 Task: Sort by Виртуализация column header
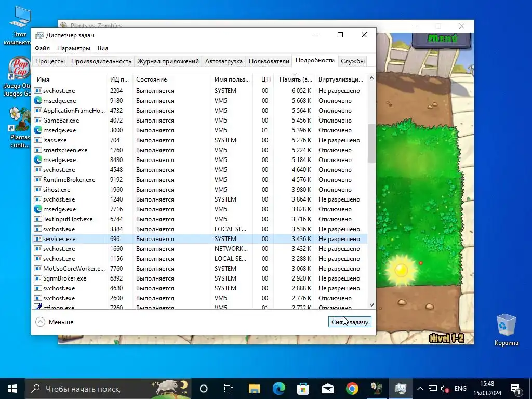[341, 79]
